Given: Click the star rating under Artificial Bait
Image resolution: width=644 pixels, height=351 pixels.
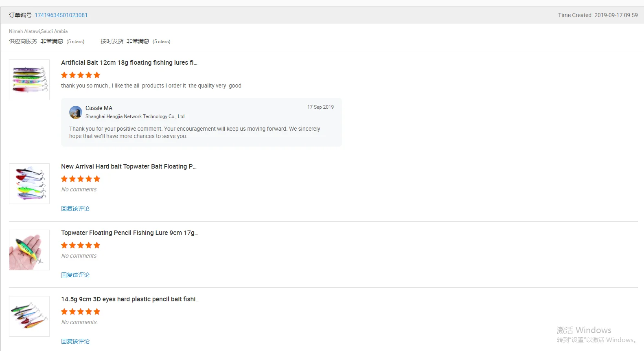Looking at the screenshot, I should click(81, 75).
